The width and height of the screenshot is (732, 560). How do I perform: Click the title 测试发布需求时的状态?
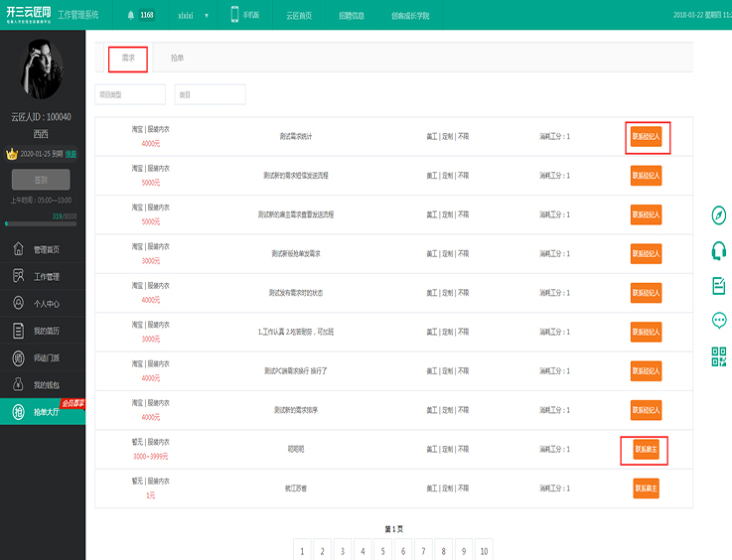pos(296,293)
